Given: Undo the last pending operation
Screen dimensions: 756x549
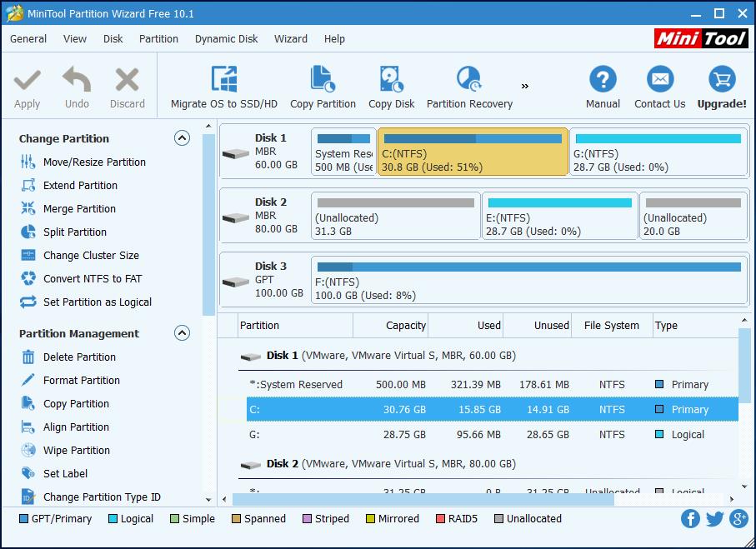Looking at the screenshot, I should point(77,87).
